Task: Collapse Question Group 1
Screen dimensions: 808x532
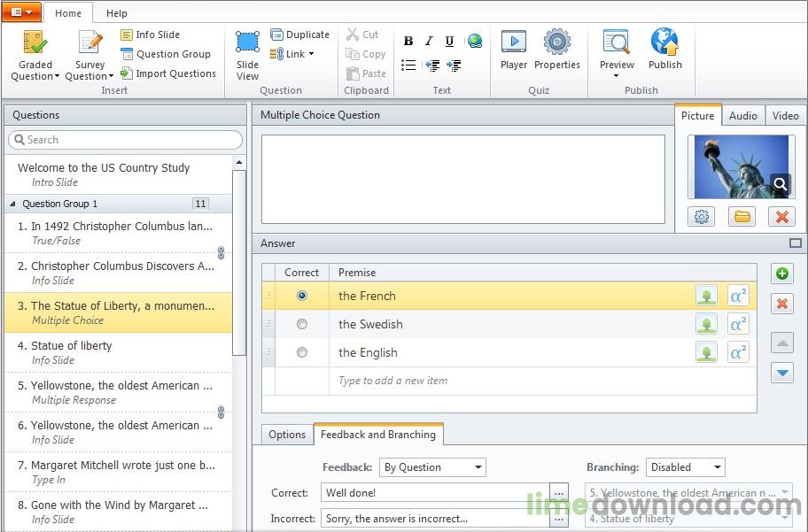Action: point(11,204)
